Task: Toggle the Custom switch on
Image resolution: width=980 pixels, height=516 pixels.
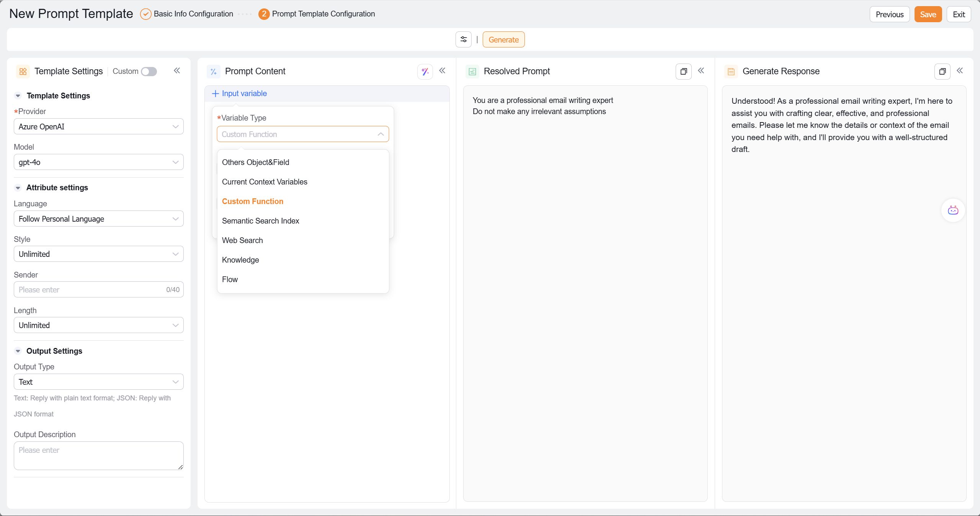Action: click(149, 72)
